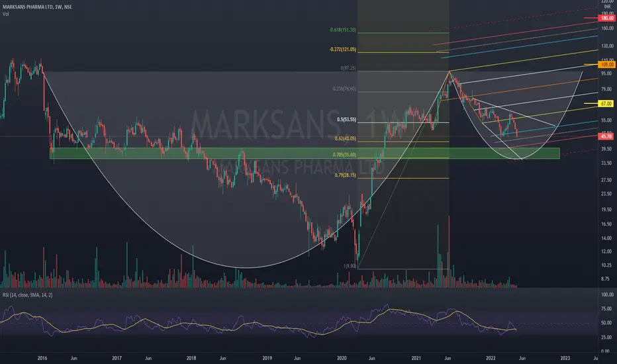Select the Vol indicator label
617x364 pixels.
tap(5, 14)
